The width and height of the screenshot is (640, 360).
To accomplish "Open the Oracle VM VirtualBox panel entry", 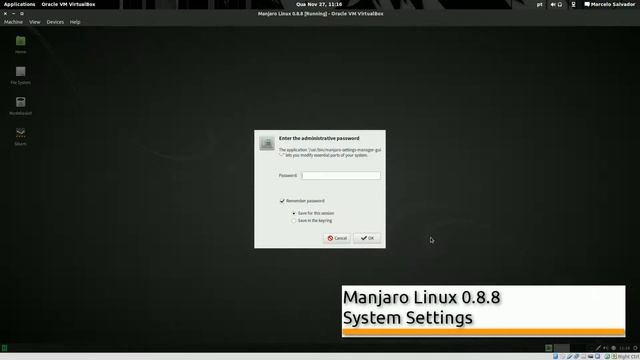I will (x=68, y=4).
